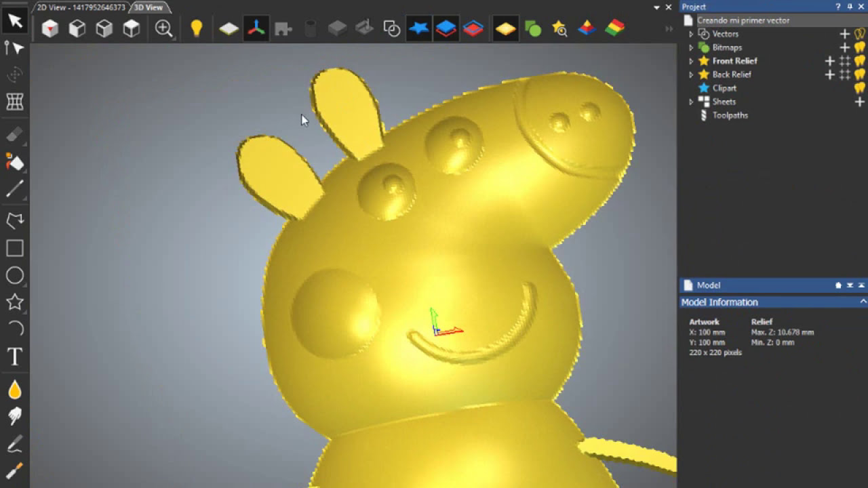Choose the Carve sculpting tool
868x488 pixels.
pos(15,444)
